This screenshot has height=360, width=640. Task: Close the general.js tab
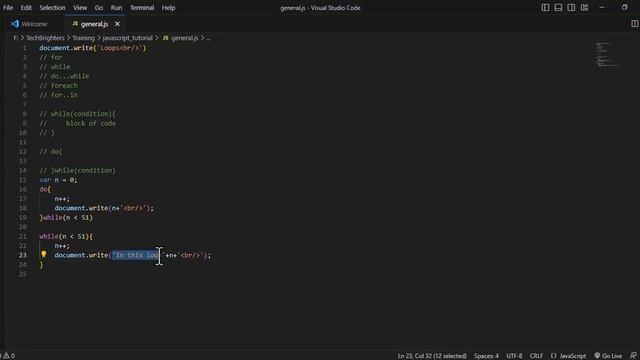(x=117, y=24)
